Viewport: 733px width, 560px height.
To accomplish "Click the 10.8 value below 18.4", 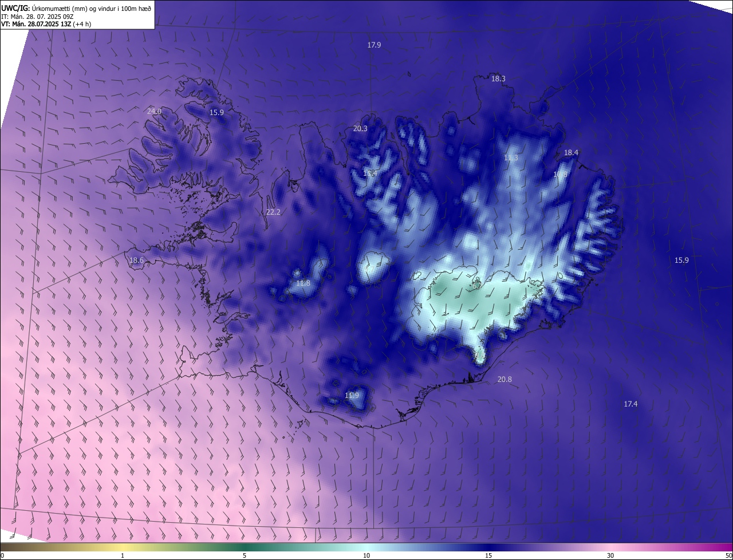I will point(560,174).
